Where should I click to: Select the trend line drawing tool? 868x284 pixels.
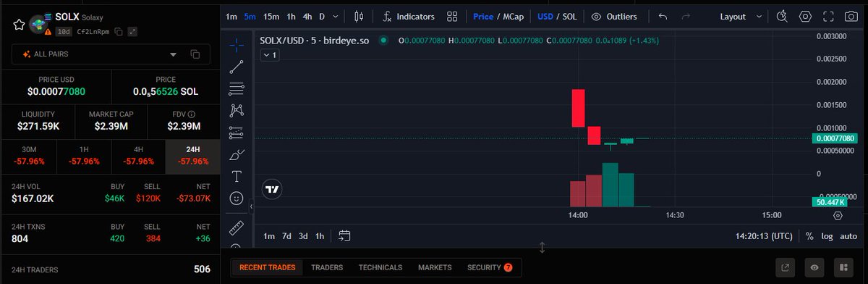click(x=237, y=67)
